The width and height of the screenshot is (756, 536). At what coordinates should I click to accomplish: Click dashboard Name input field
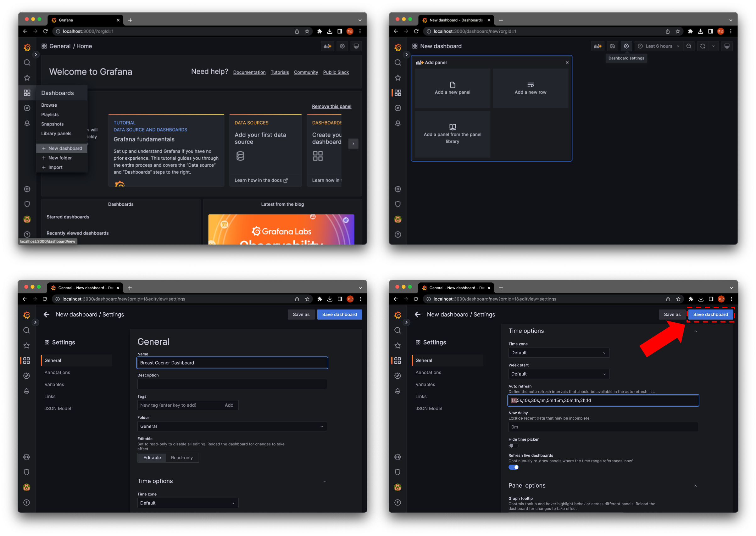[232, 362]
